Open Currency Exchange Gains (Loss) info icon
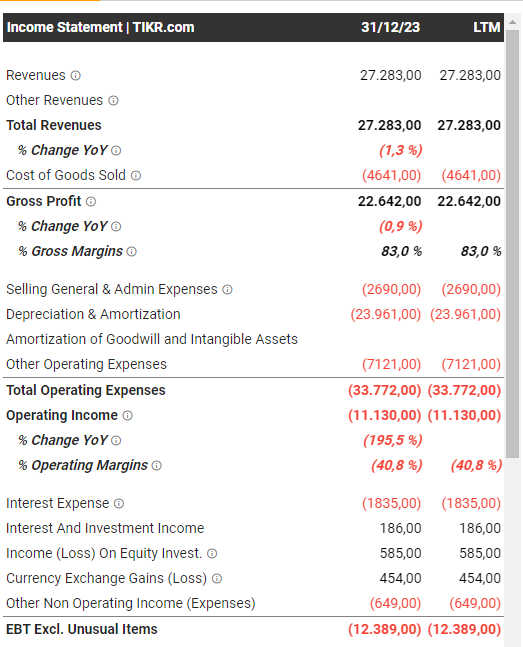Screen dimensions: 523x647 [217, 579]
